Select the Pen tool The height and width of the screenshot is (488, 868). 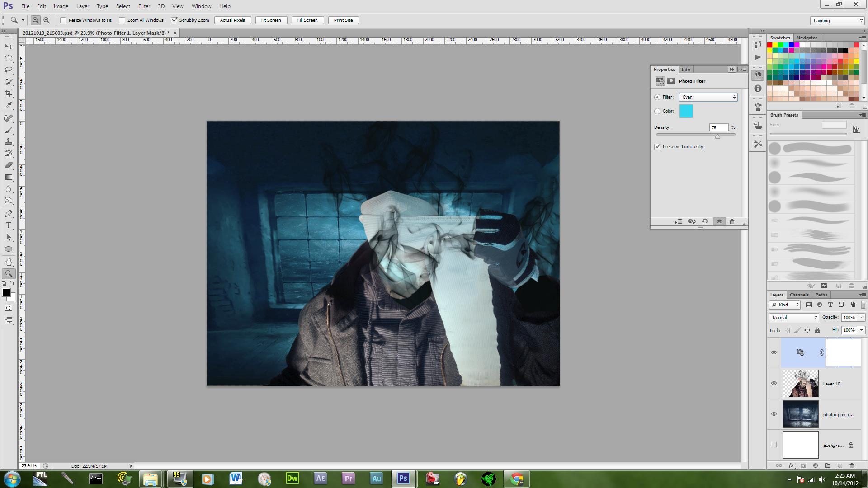tap(9, 214)
